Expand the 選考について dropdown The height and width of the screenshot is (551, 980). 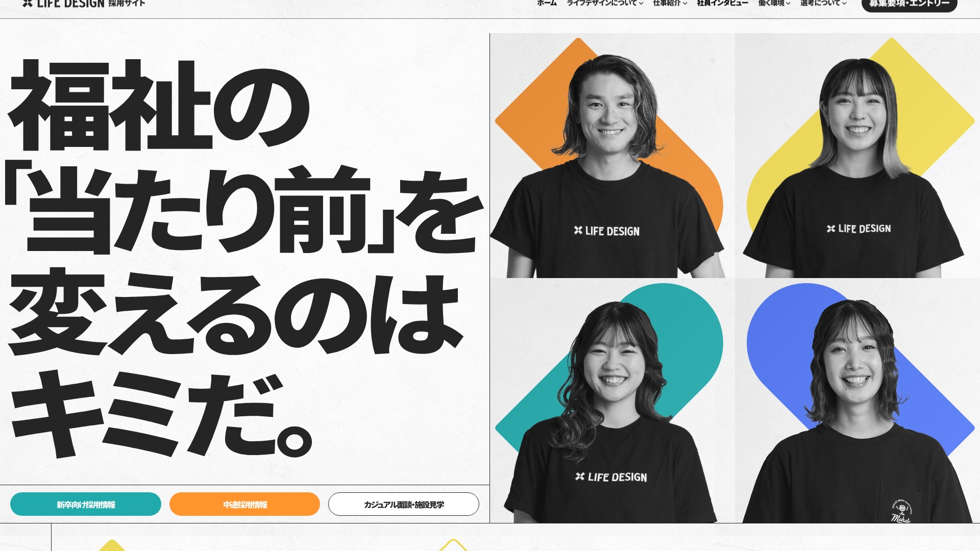[x=823, y=3]
